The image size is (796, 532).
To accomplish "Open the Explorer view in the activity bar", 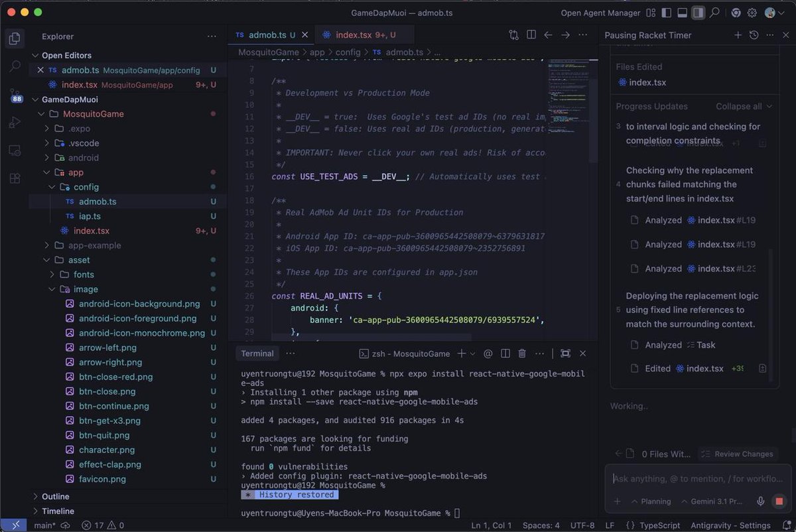I will point(14,38).
